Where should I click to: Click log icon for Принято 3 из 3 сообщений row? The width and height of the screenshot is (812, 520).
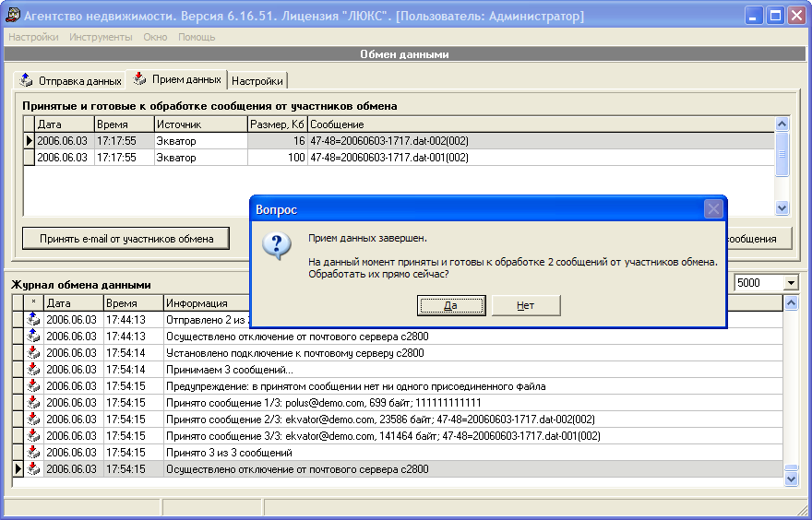coord(33,452)
